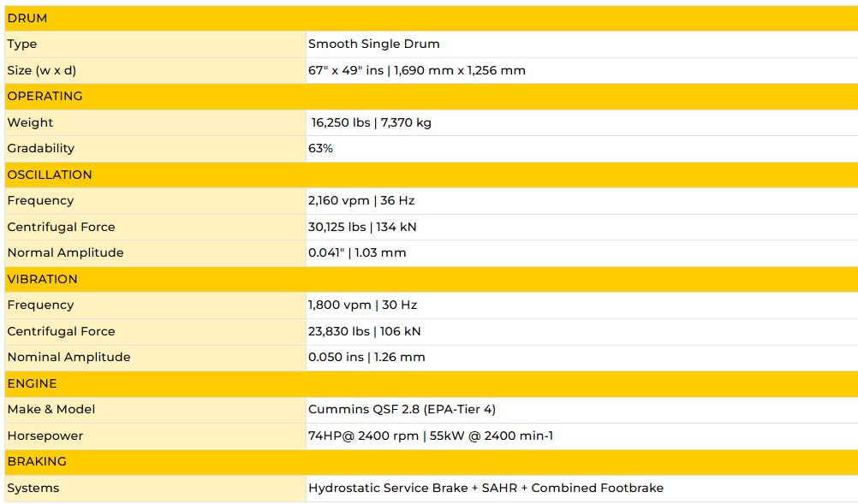Select the Smooth Single Drum value
Screen dimensions: 858x504
373,44
